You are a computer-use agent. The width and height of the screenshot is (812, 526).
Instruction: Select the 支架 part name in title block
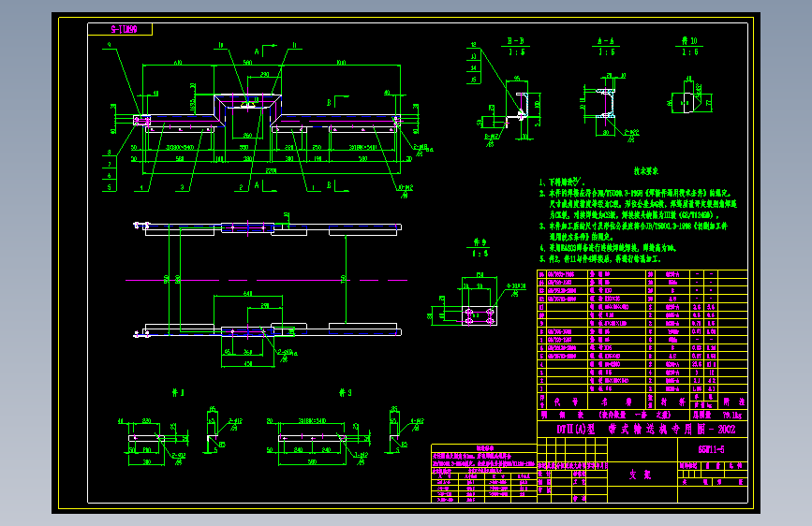tap(641, 475)
